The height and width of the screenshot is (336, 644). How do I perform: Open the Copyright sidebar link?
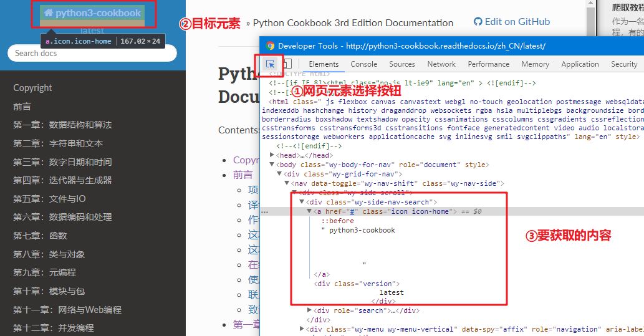(x=32, y=88)
